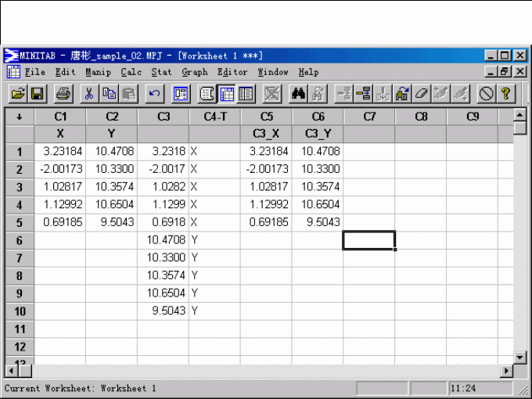
Task: Click the Cut scissors icon
Action: coord(89,94)
